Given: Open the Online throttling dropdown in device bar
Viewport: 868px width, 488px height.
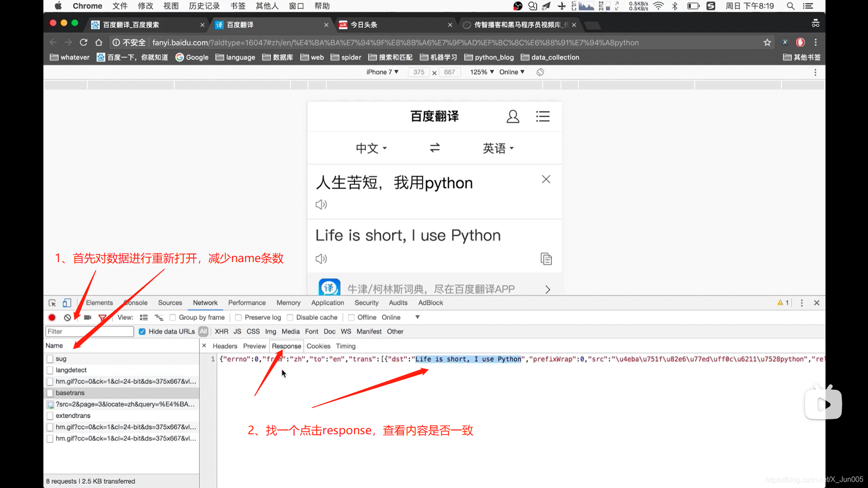Looking at the screenshot, I should [512, 72].
